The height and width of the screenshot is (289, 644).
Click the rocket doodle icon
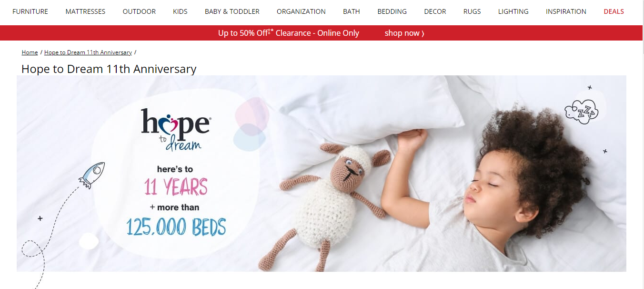pos(91,175)
